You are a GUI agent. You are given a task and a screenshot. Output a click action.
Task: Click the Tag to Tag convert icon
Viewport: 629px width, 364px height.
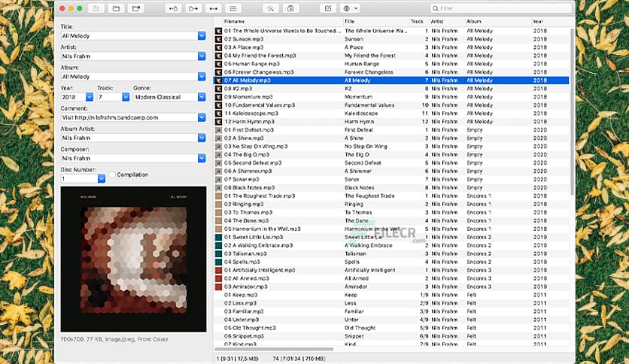[x=214, y=8]
